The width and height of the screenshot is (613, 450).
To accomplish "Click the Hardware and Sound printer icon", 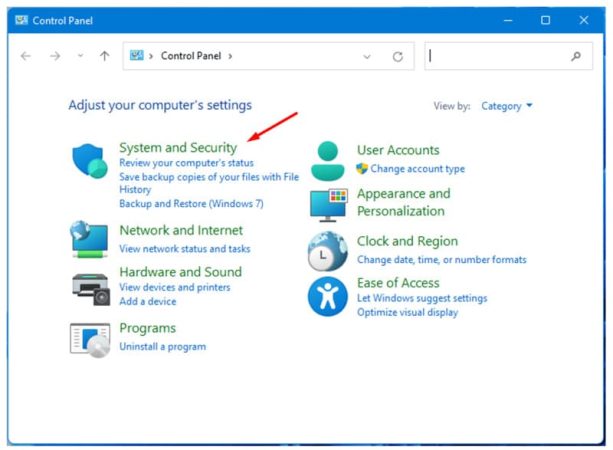I will 91,289.
